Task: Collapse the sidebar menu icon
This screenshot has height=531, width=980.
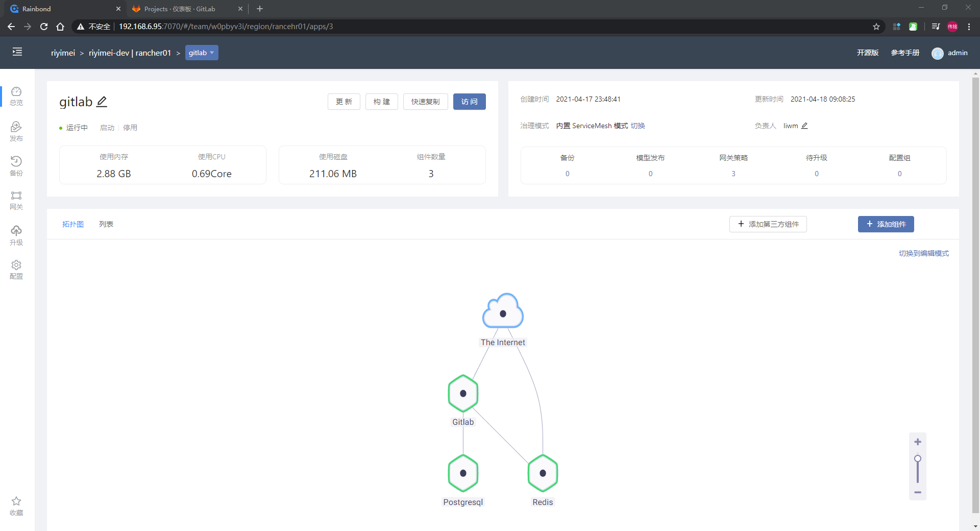Action: point(17,52)
